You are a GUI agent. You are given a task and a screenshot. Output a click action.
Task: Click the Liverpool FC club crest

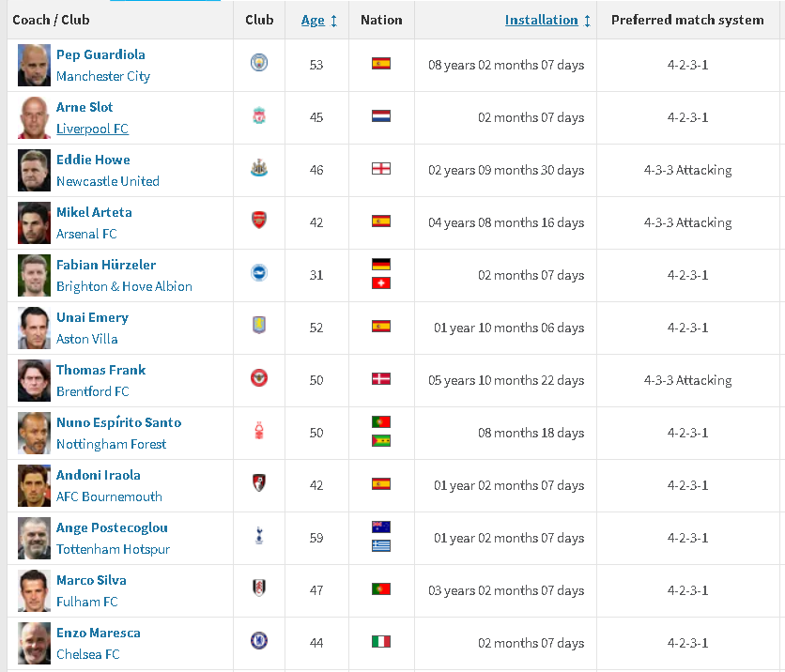[259, 115]
